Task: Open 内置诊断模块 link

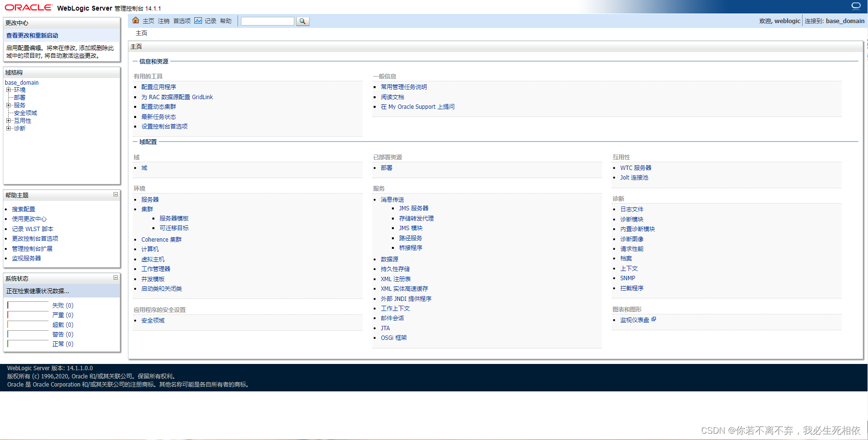Action: click(x=638, y=229)
